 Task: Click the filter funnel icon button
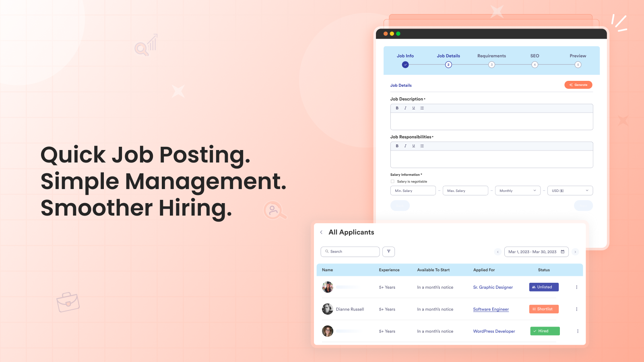pyautogui.click(x=388, y=251)
